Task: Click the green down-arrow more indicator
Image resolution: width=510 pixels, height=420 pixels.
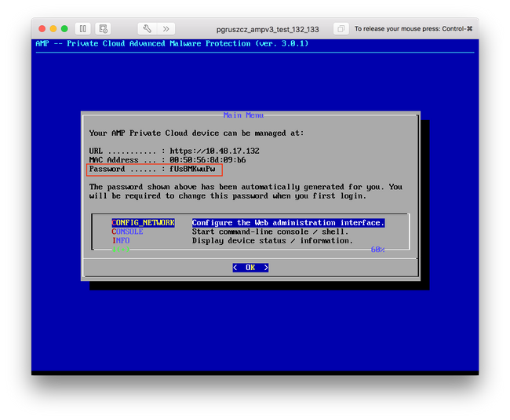Action: pos(121,250)
